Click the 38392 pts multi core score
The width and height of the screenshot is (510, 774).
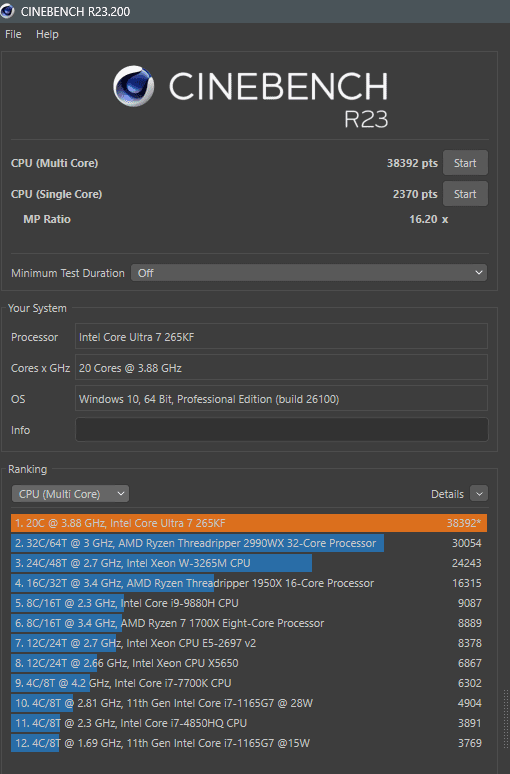point(412,163)
